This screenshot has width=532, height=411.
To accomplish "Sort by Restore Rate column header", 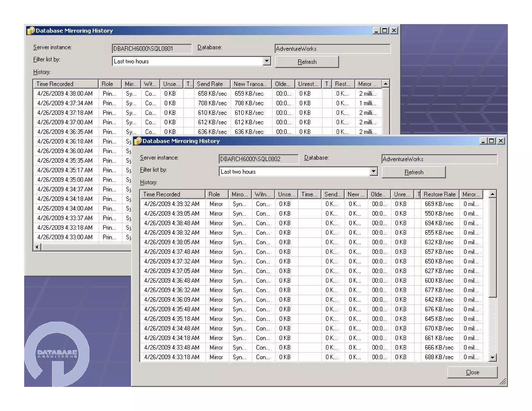I will click(439, 194).
